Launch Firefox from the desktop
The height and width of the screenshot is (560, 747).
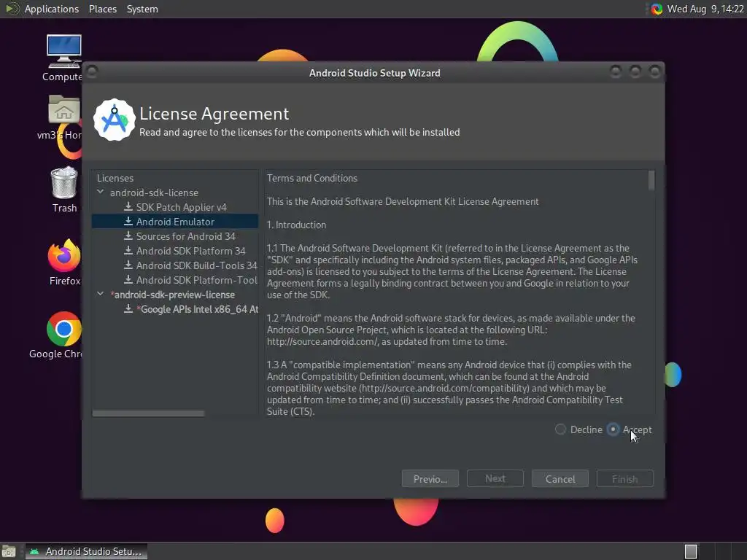[x=64, y=256]
